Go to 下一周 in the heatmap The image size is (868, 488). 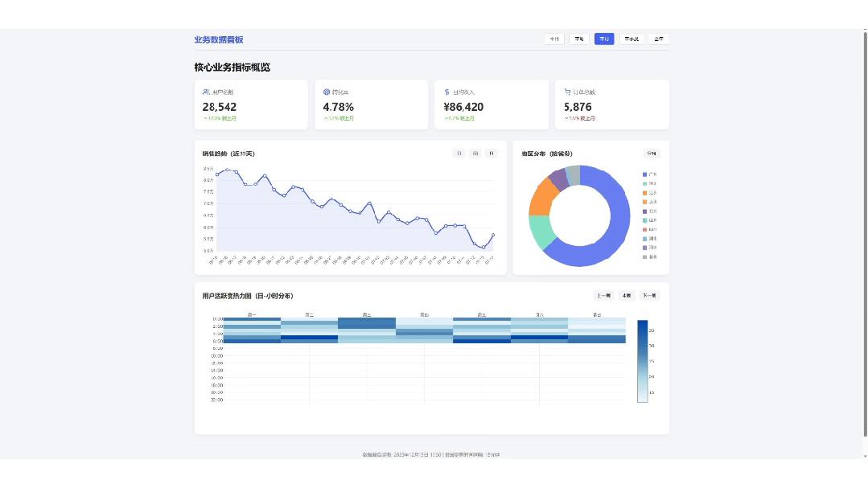649,296
